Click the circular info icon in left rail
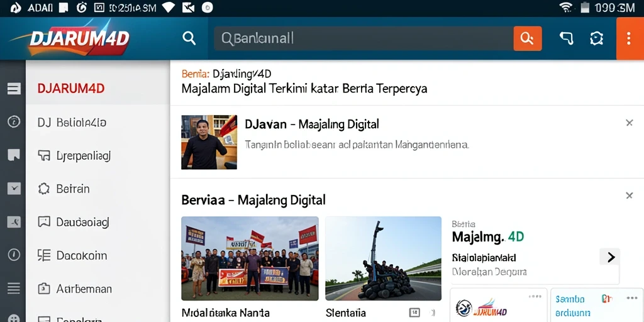This screenshot has height=322, width=644. [14, 121]
